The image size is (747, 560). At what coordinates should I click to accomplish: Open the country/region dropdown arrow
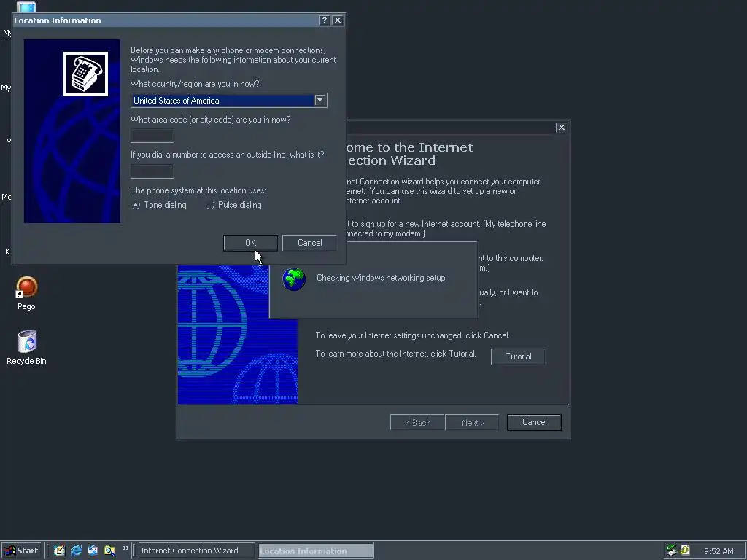320,100
